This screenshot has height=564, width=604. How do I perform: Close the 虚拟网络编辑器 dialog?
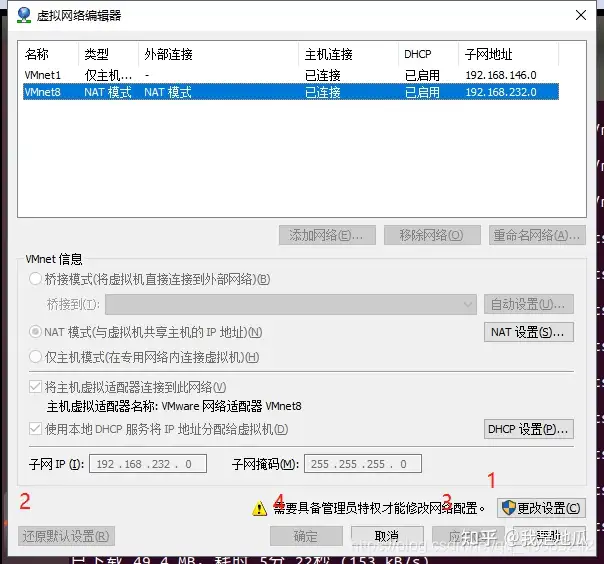click(581, 15)
